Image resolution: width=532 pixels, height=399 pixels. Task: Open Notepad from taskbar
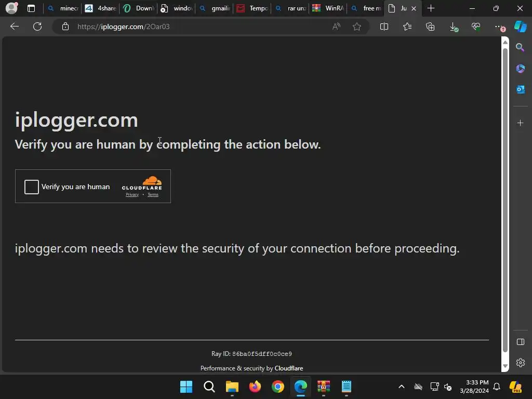pyautogui.click(x=347, y=387)
